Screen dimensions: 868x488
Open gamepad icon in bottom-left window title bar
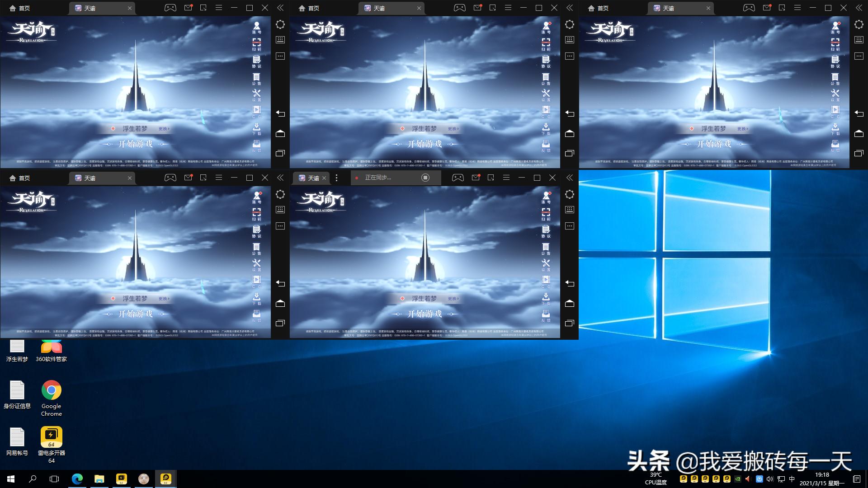(x=170, y=178)
